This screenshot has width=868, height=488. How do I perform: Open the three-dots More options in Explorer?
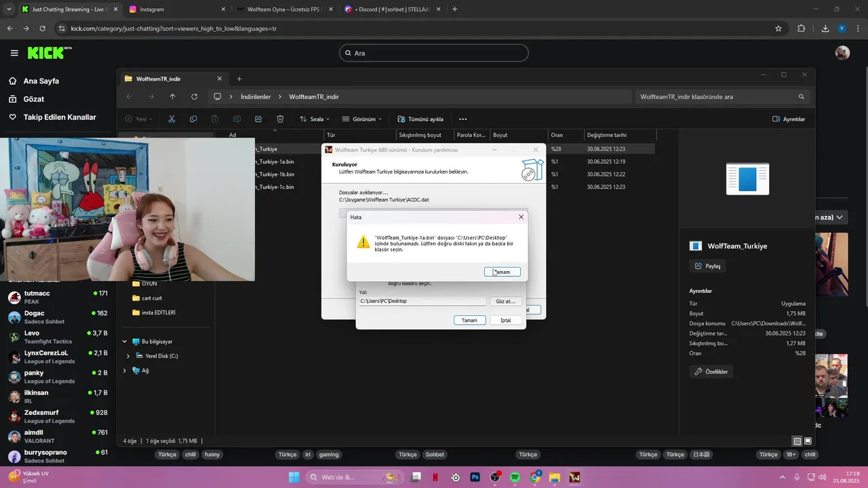coord(462,119)
